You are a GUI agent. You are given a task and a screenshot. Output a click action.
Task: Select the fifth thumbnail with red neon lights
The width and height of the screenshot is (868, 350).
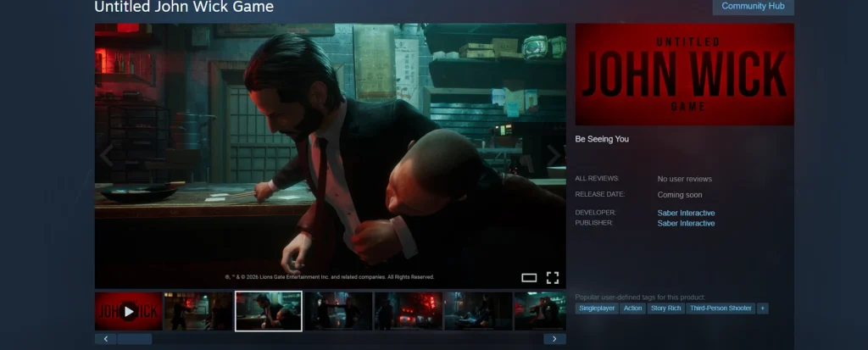point(409,311)
